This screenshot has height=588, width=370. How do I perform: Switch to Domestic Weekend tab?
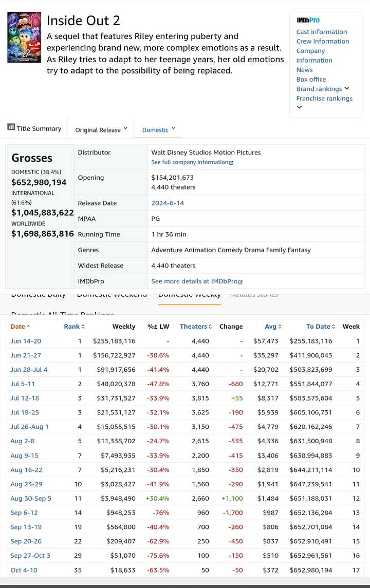click(x=112, y=295)
